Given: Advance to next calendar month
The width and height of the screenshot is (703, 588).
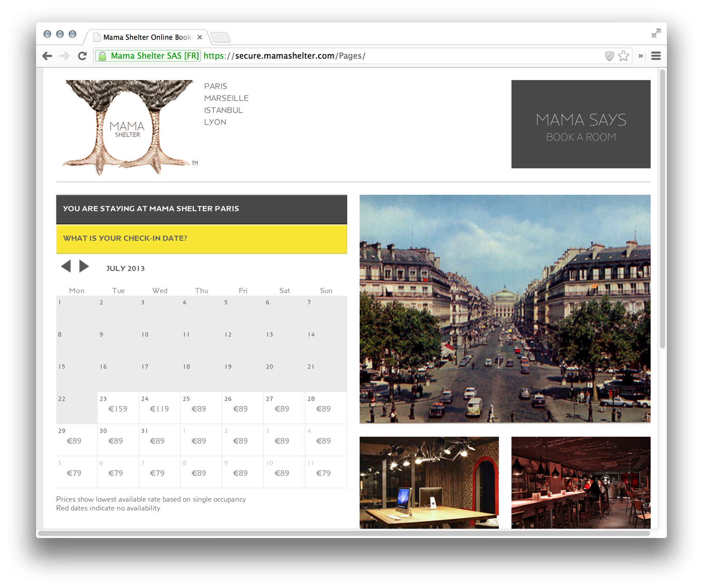Looking at the screenshot, I should 84,266.
